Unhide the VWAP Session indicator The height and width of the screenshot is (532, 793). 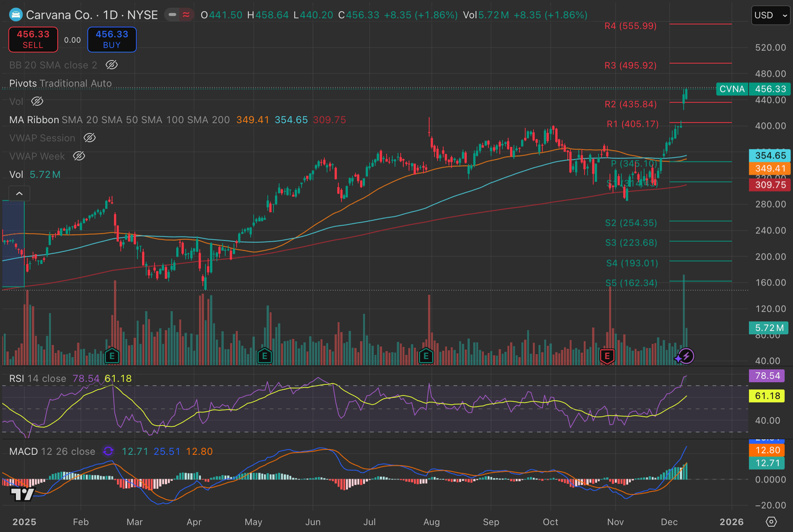(x=90, y=138)
